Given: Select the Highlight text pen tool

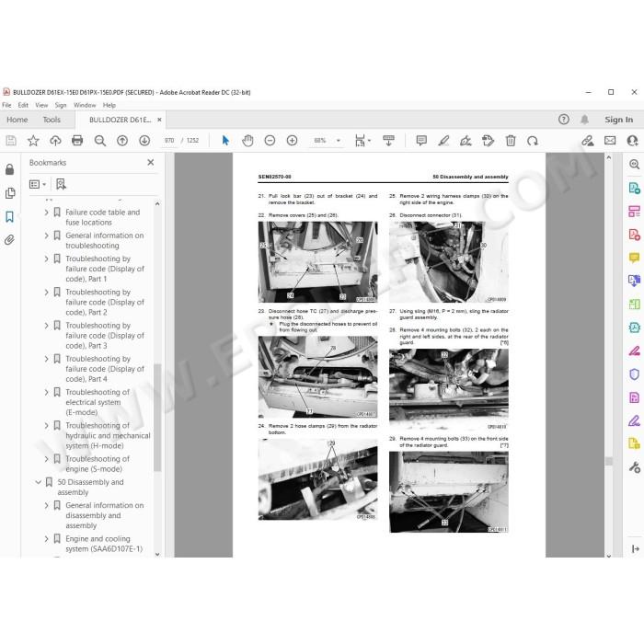Looking at the screenshot, I should [443, 141].
